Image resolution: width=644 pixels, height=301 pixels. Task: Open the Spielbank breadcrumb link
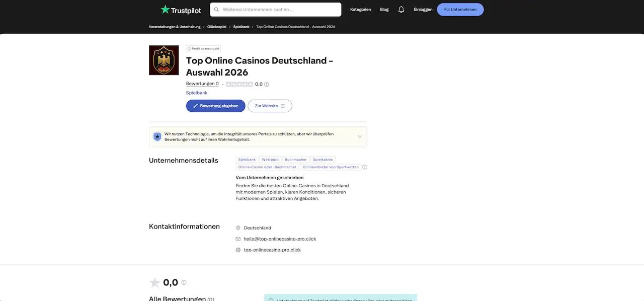coord(242,27)
